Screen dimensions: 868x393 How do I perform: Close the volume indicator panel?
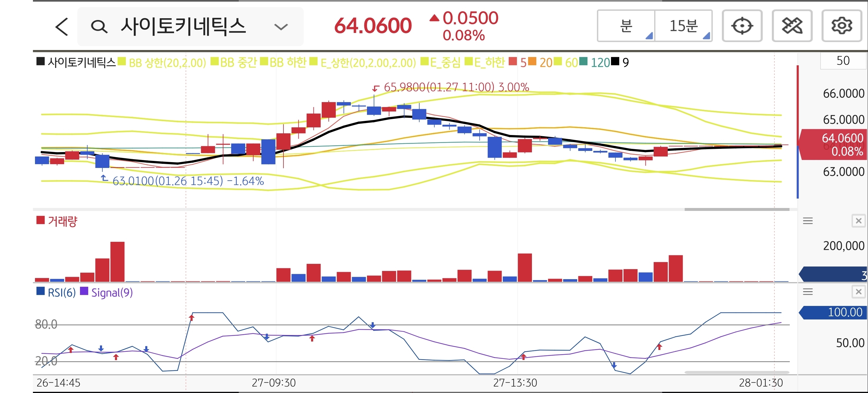[858, 221]
